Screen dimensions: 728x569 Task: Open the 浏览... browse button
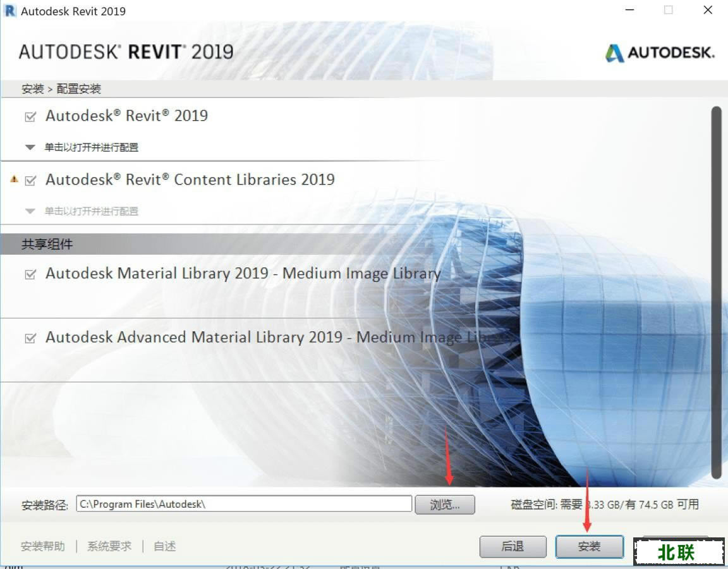(445, 505)
